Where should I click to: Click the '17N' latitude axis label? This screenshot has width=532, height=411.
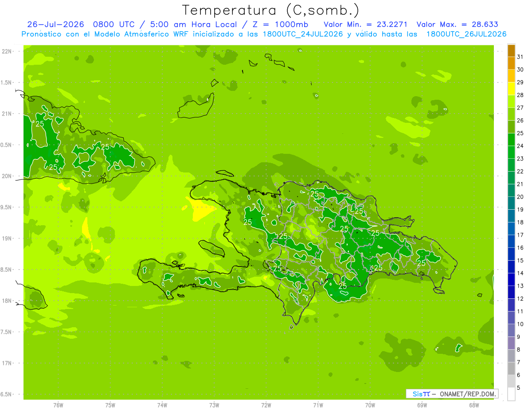click(x=8, y=363)
